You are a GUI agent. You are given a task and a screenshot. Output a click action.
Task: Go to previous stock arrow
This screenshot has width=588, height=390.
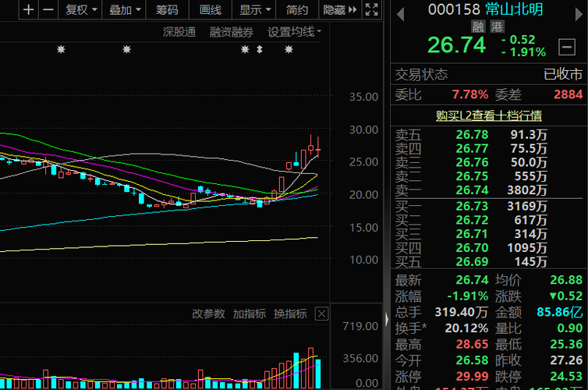[400, 15]
